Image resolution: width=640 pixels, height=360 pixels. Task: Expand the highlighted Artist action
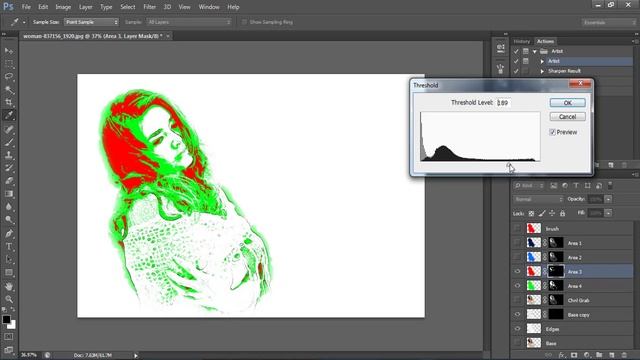click(x=542, y=61)
